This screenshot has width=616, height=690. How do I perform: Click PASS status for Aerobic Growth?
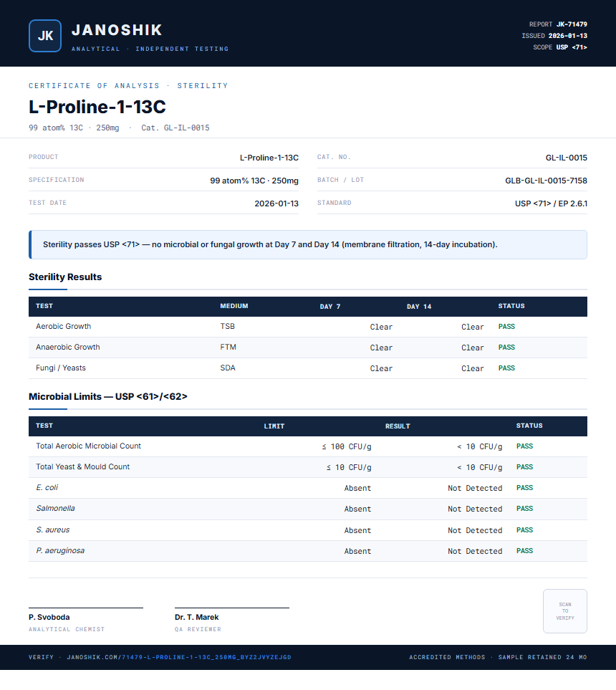tap(506, 327)
